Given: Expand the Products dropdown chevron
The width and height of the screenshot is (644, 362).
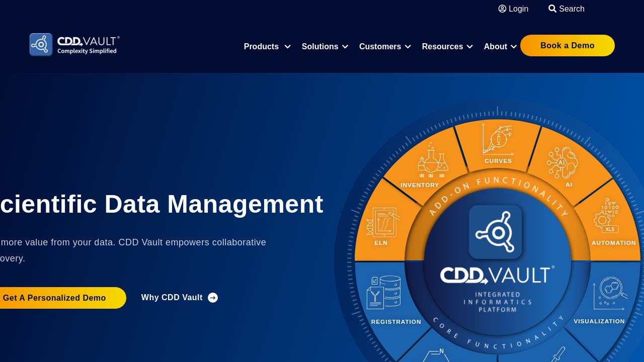Looking at the screenshot, I should (x=287, y=47).
